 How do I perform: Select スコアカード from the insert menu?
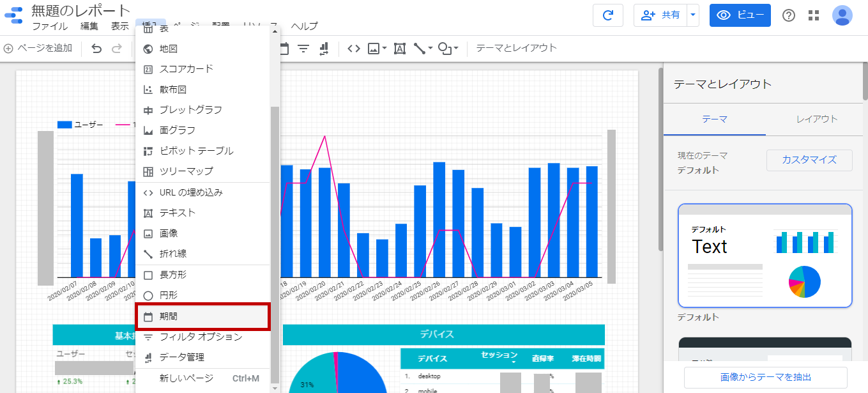click(203, 69)
